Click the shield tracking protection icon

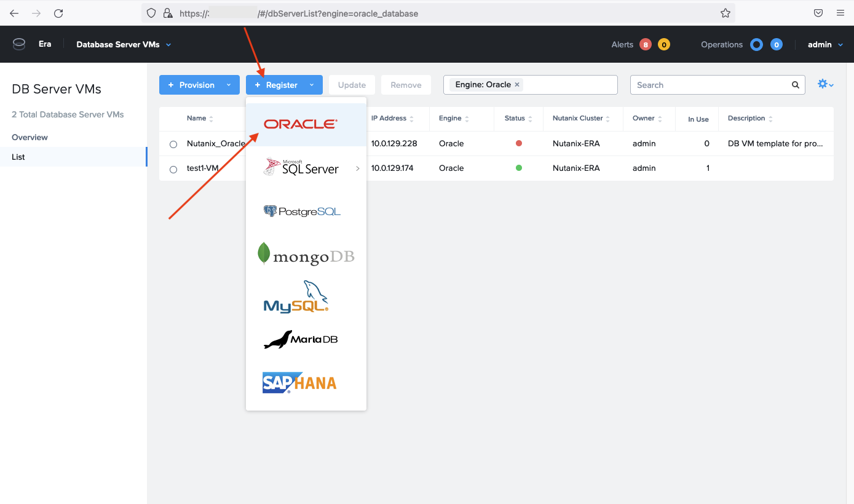point(151,13)
